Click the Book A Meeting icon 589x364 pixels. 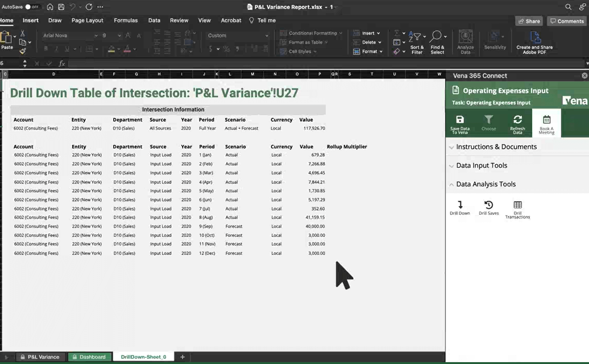pyautogui.click(x=546, y=123)
